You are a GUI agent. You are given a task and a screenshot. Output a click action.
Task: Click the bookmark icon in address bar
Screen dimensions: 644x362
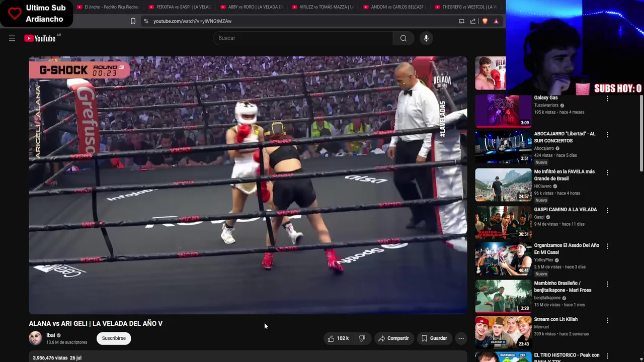(x=133, y=21)
